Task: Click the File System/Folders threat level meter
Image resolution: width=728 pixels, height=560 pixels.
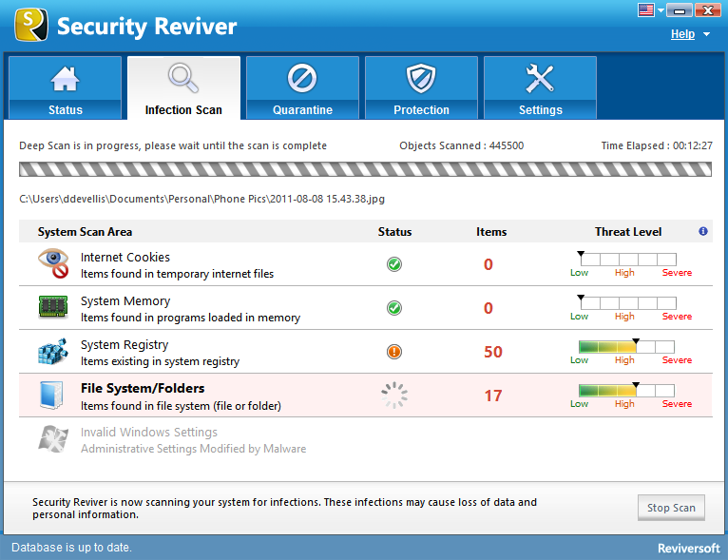Action: 627,390
